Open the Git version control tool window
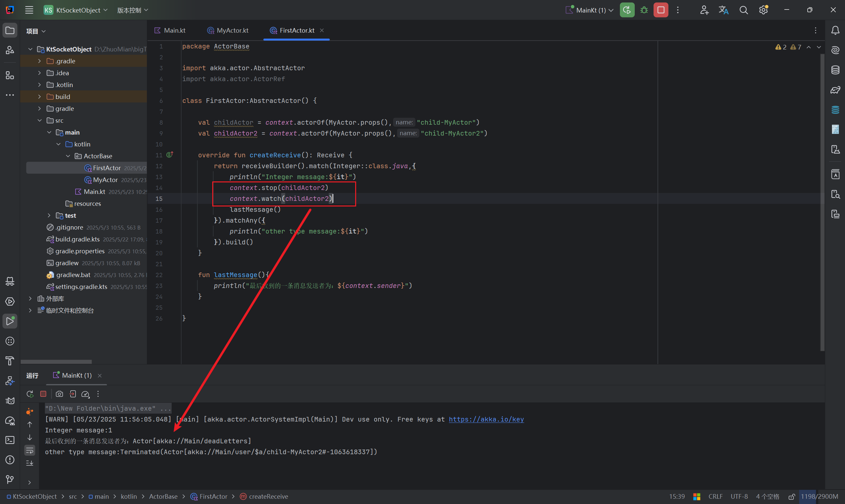Image resolution: width=845 pixels, height=504 pixels. coord(10,479)
